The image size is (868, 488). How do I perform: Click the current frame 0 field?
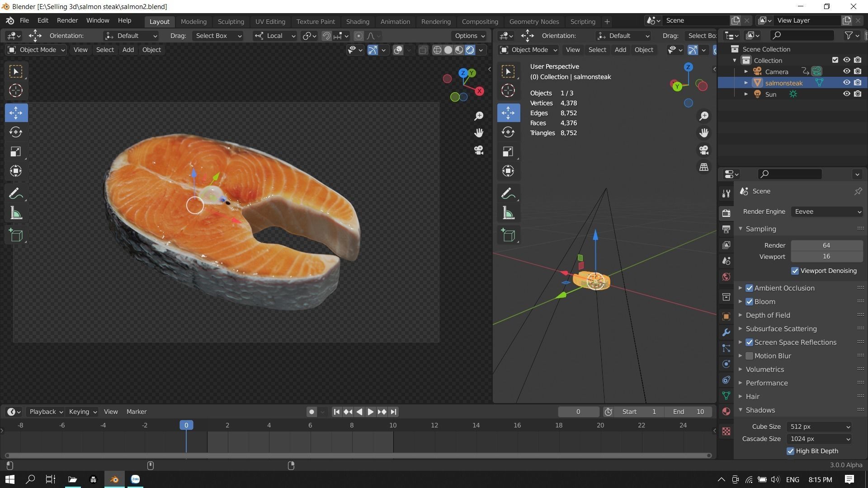coord(578,412)
